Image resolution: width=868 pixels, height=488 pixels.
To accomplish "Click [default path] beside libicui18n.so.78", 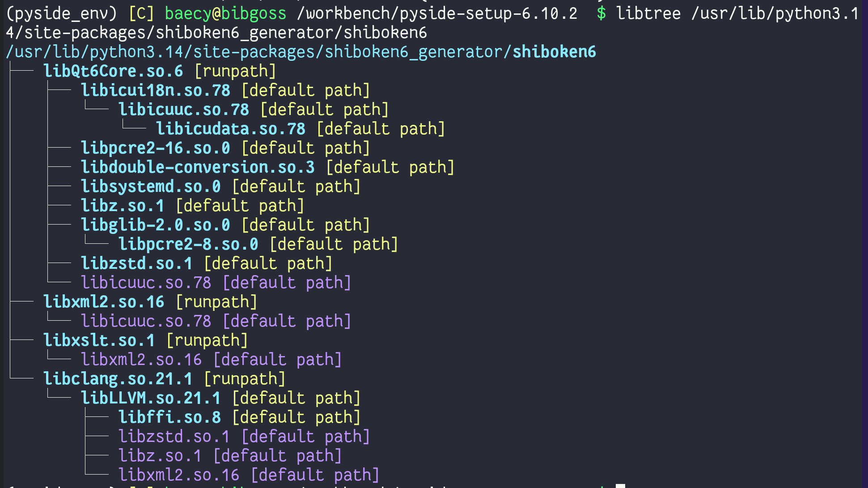I will click(x=306, y=90).
